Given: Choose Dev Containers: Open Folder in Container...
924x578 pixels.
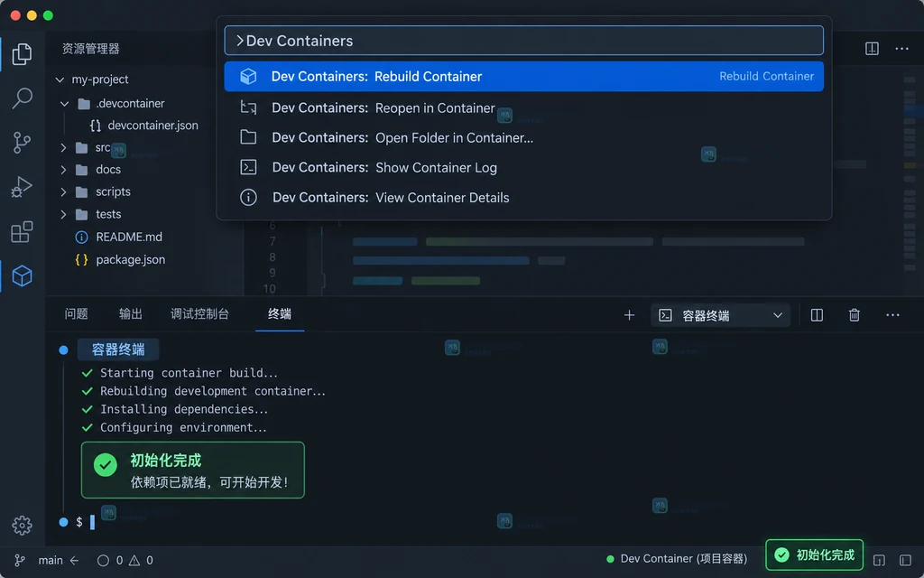Looking at the screenshot, I should point(524,137).
